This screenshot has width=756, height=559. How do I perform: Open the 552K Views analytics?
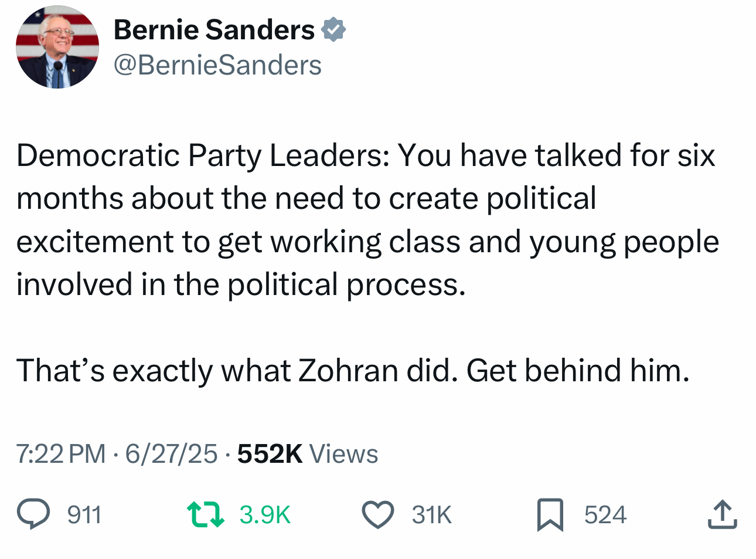coord(270,454)
